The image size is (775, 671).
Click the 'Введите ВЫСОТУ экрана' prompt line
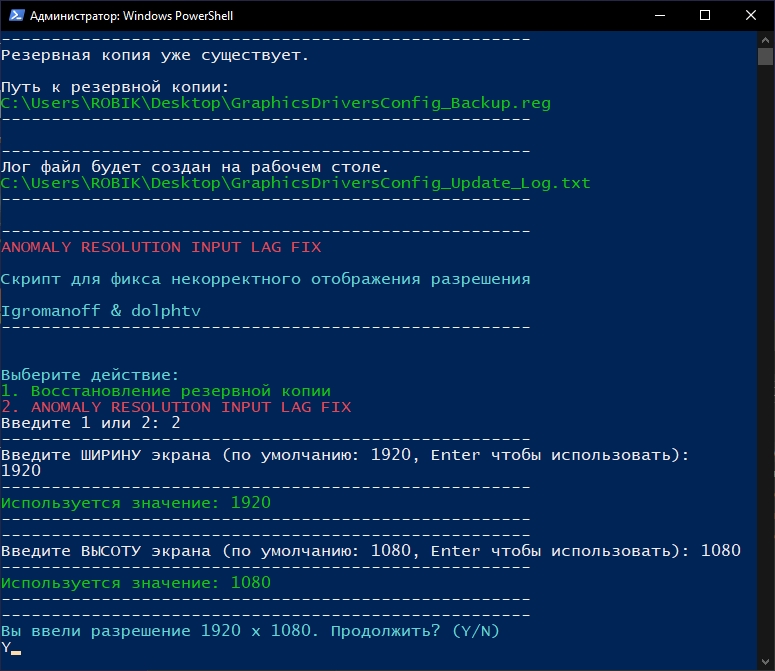345,550
